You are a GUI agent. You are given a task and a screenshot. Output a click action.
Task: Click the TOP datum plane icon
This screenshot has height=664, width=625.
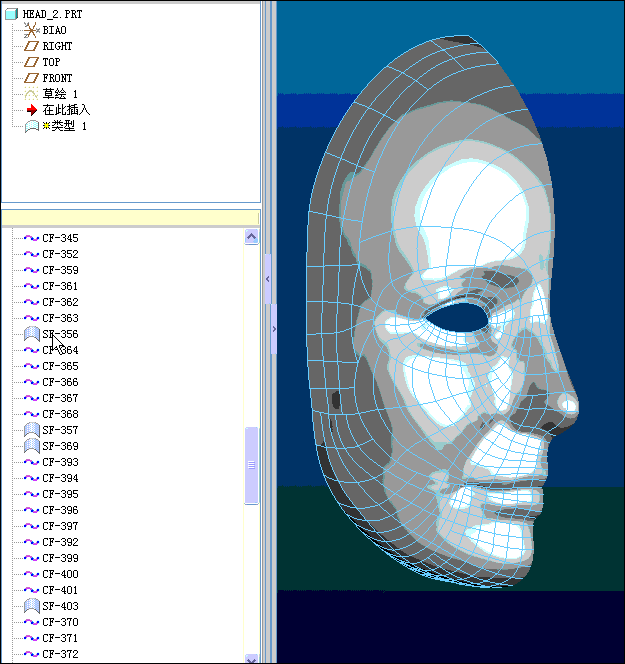31,62
